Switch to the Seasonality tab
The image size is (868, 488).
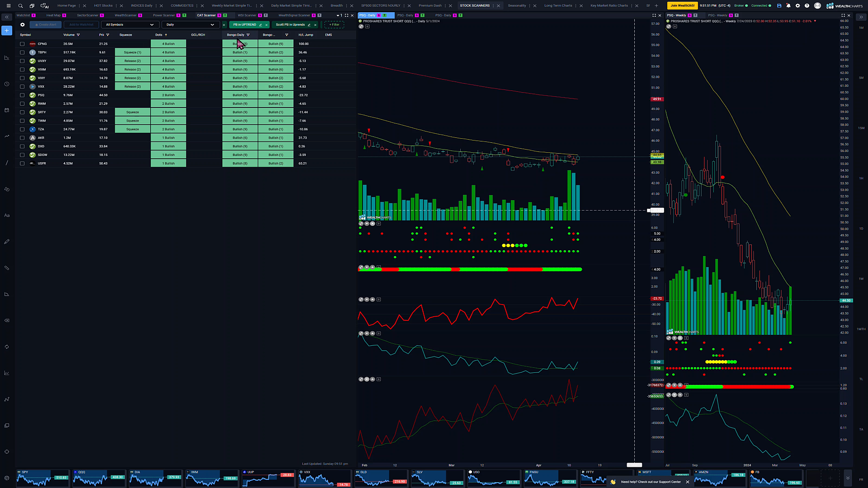point(517,6)
